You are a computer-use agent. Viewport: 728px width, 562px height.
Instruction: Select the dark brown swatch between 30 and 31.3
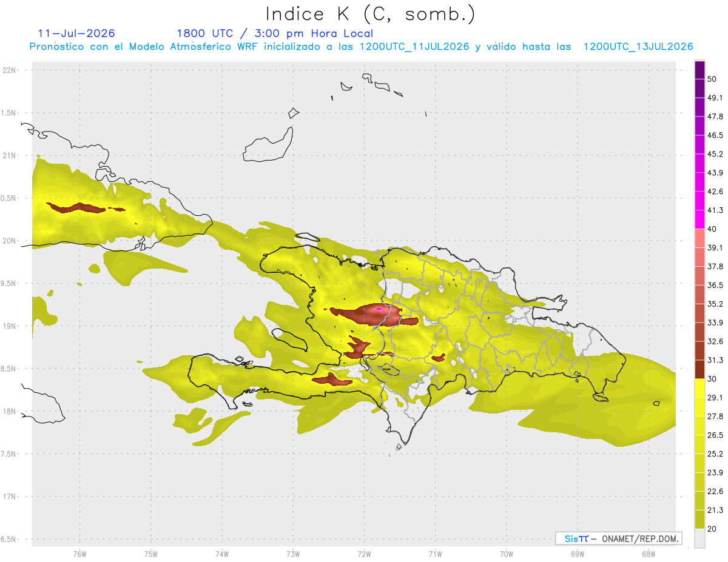click(x=699, y=369)
